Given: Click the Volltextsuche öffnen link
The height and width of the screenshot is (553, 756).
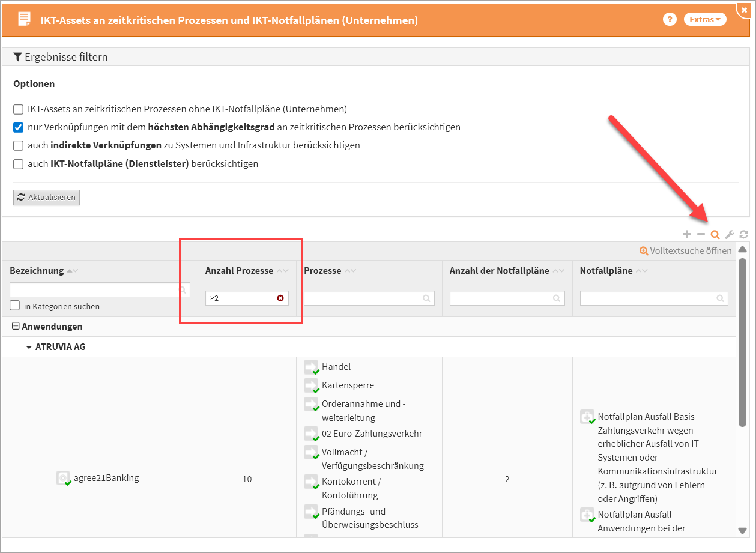Looking at the screenshot, I should click(x=686, y=251).
